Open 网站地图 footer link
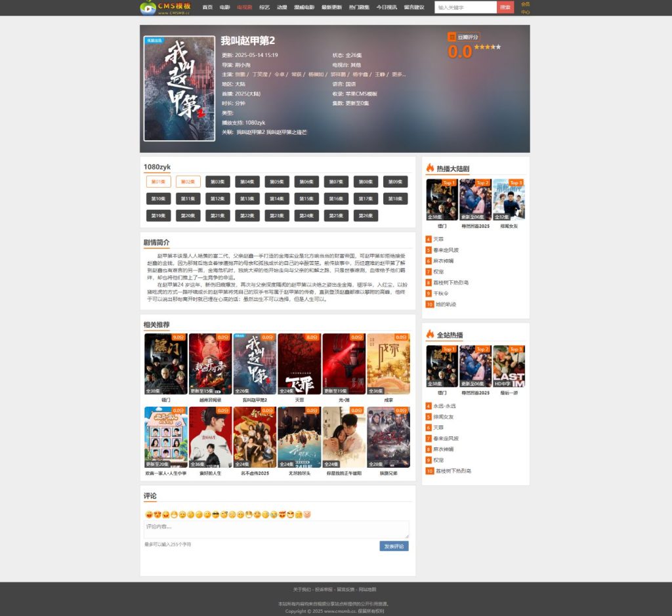 367,590
